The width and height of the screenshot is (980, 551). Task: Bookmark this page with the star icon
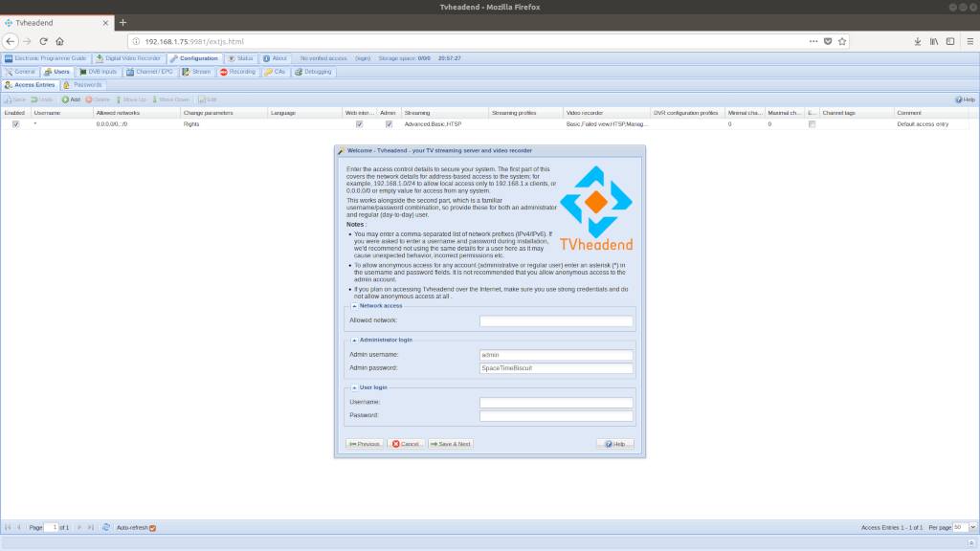[842, 41]
